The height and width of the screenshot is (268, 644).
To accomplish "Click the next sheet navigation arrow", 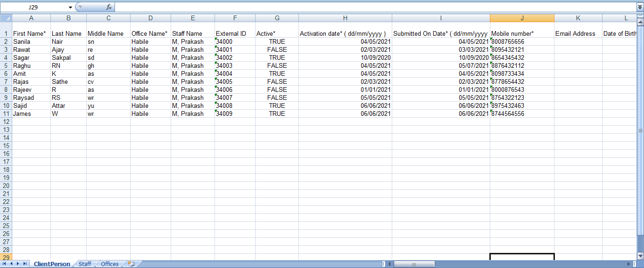I will pos(18,264).
